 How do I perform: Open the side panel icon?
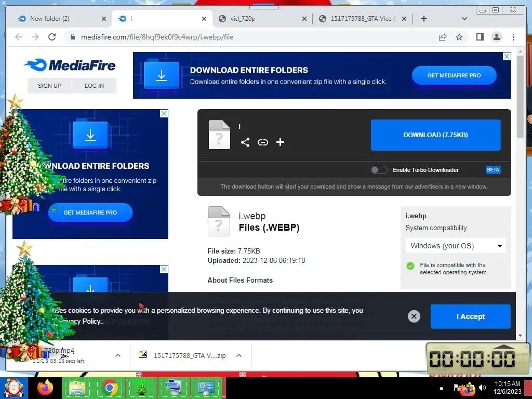480,37
